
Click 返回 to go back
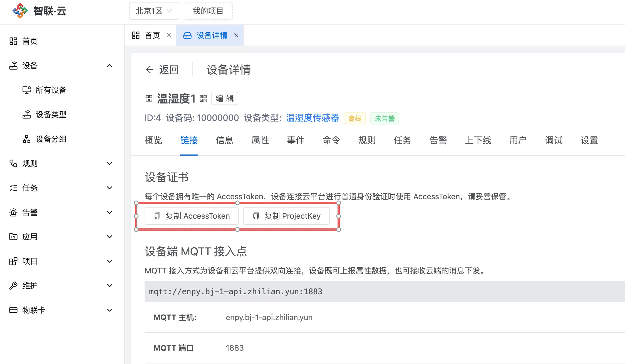pyautogui.click(x=162, y=69)
